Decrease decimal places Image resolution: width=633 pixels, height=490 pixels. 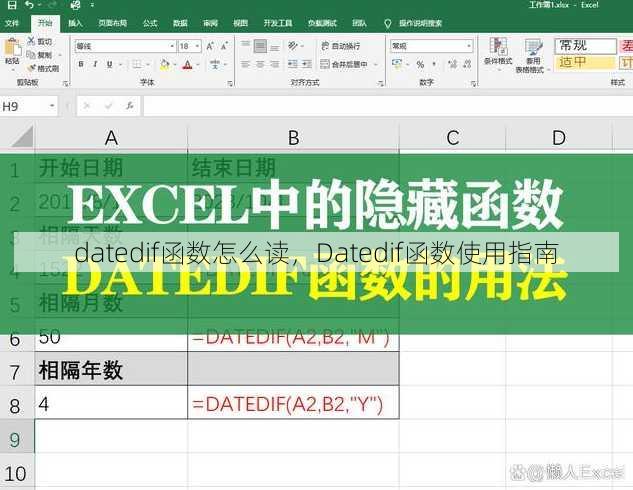pyautogui.click(x=467, y=64)
